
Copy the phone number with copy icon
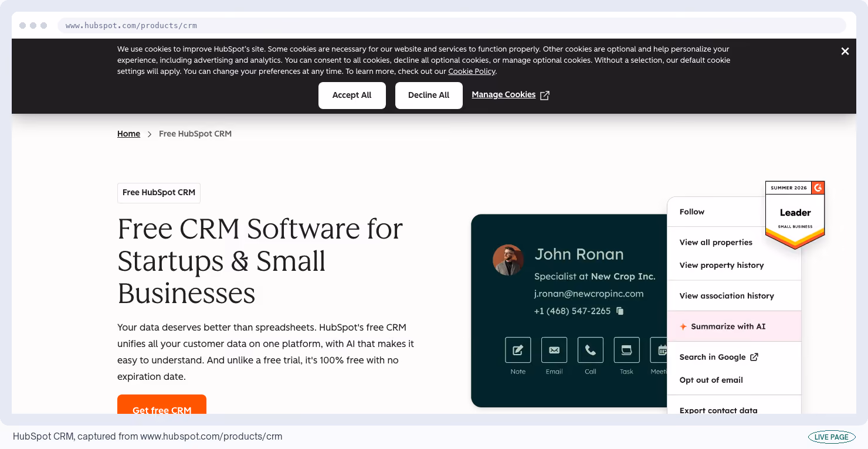tap(620, 311)
